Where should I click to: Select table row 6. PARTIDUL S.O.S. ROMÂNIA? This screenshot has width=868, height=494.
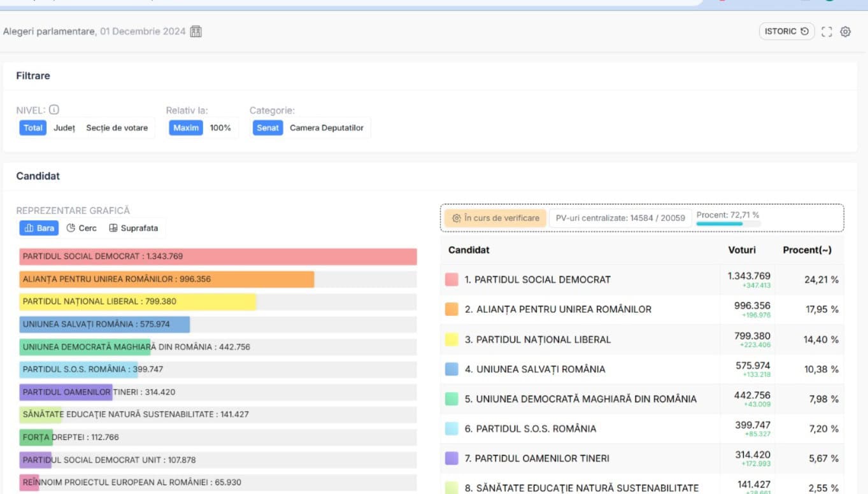point(642,428)
